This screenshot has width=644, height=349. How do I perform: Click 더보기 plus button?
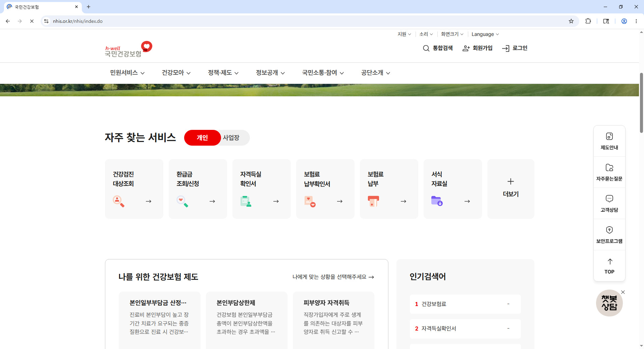(x=511, y=189)
